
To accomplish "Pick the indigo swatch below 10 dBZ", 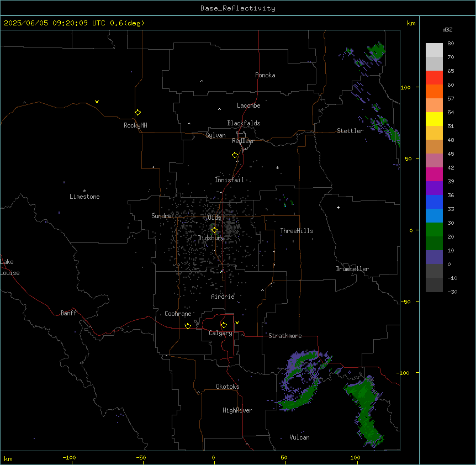I will coord(434,257).
